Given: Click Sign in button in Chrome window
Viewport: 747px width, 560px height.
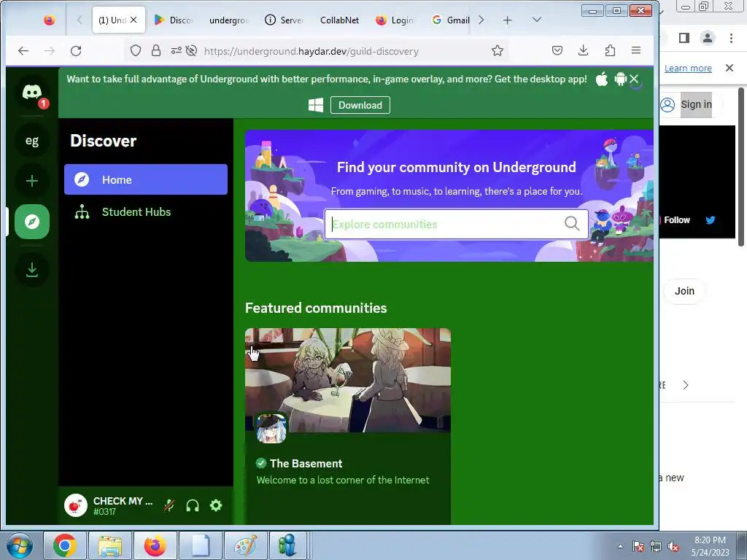Looking at the screenshot, I should coord(689,104).
